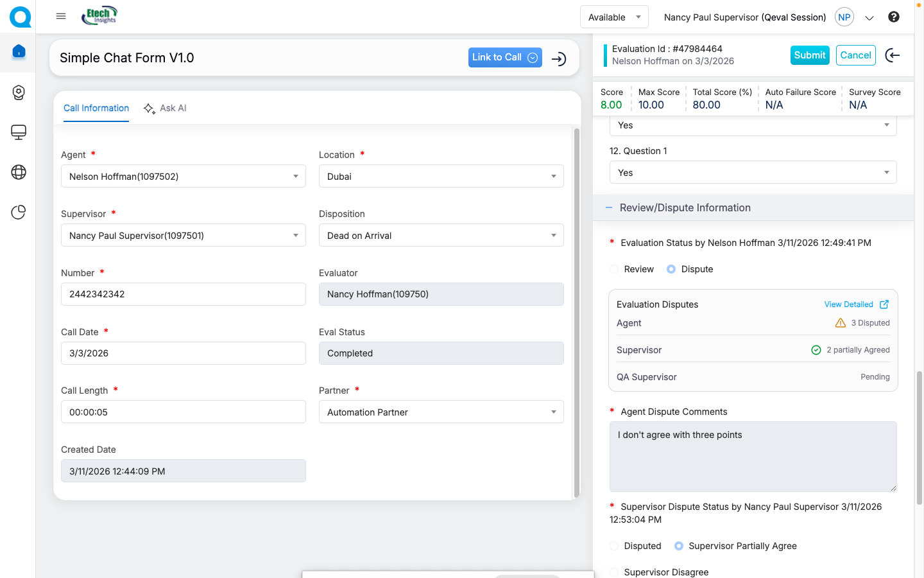Click the Call Length input field

(x=183, y=412)
